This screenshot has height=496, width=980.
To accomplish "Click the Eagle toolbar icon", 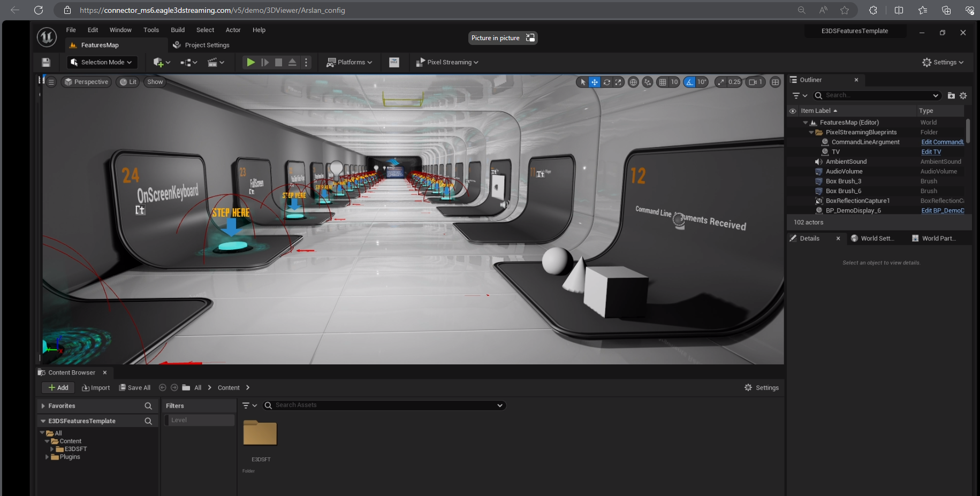I will pyautogui.click(x=394, y=63).
